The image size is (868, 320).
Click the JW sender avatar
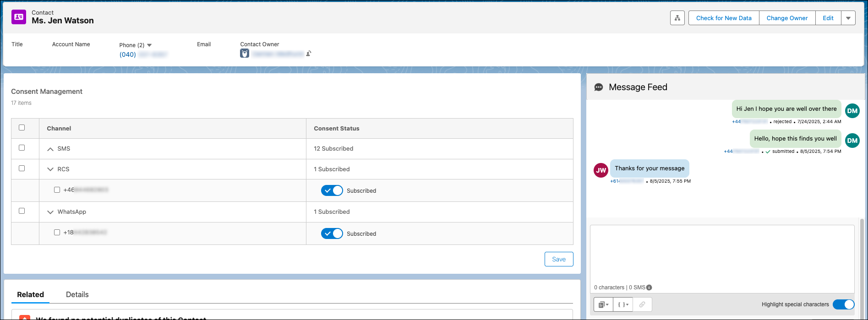pos(601,170)
